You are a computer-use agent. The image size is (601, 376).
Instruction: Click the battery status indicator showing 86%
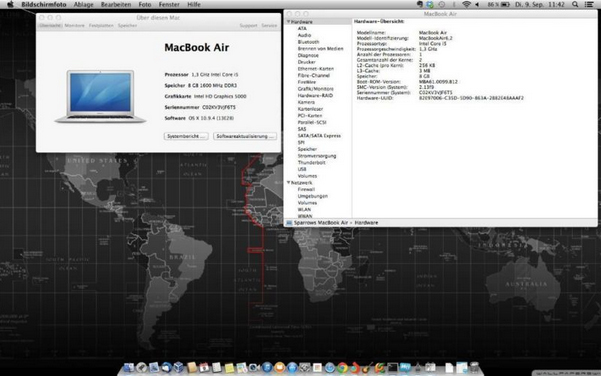point(498,4)
